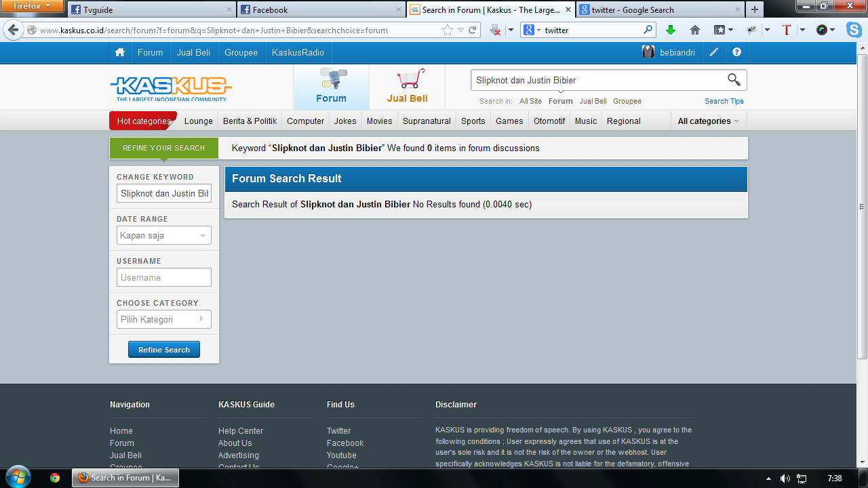Switch to the Facebook browser tab
The image size is (868, 488).
[321, 9]
